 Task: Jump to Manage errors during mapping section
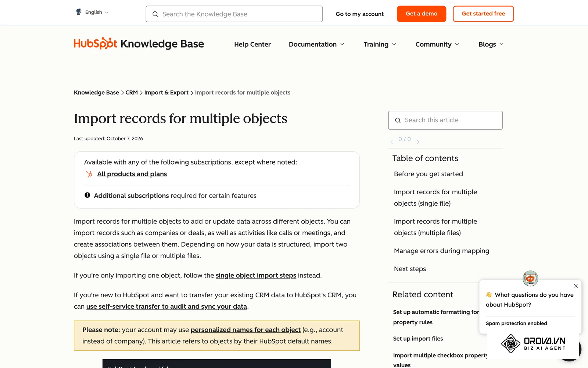[x=441, y=251]
